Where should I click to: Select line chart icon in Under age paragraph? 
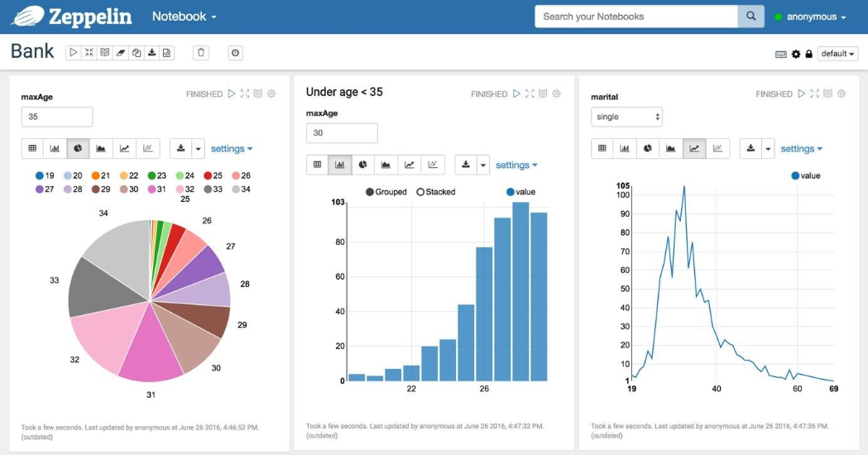point(409,165)
